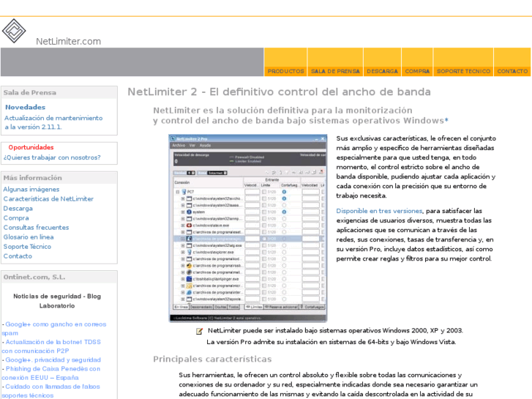Screen dimensions: 532x399
Task: Click the Oportunidades heading
Action: (31, 147)
